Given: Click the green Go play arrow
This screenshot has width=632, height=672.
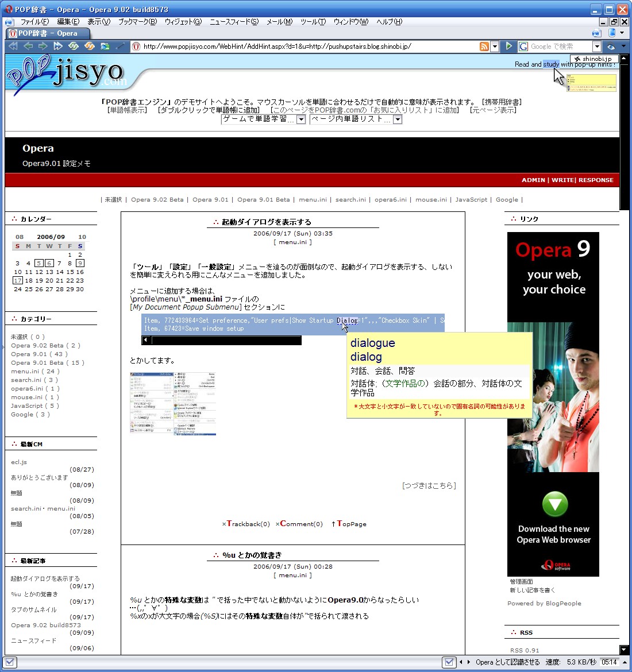Looking at the screenshot, I should pos(508,46).
